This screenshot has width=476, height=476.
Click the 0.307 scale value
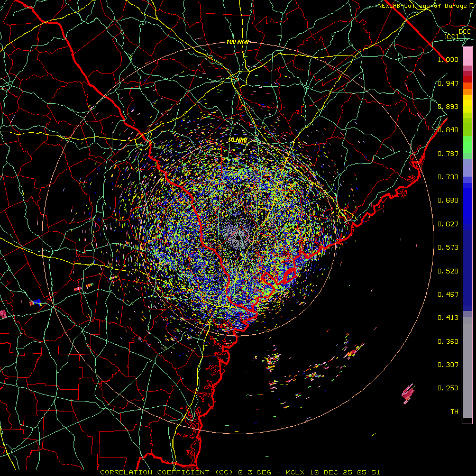tap(448, 365)
